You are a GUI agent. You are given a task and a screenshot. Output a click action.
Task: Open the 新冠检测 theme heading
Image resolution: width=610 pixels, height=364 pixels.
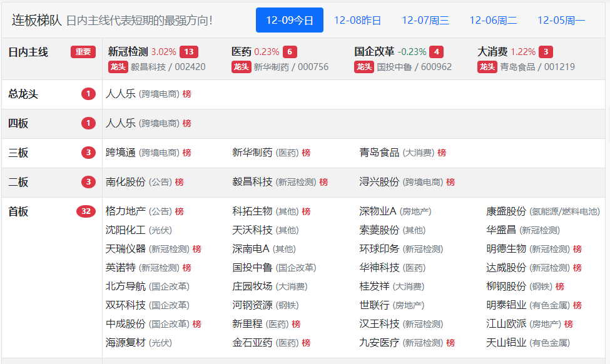click(128, 52)
